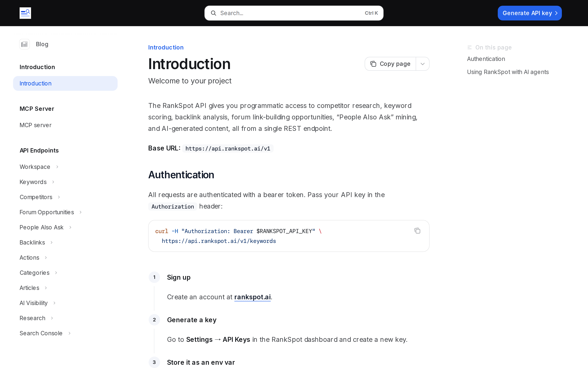The height and width of the screenshot is (368, 588).
Task: Click the Sign up step title
Action: [179, 277]
